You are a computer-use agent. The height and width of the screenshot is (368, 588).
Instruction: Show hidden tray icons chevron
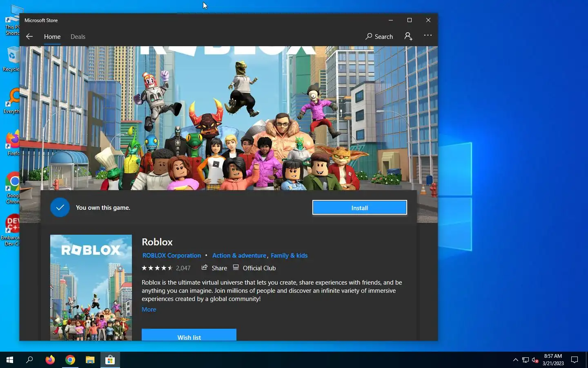(x=515, y=360)
